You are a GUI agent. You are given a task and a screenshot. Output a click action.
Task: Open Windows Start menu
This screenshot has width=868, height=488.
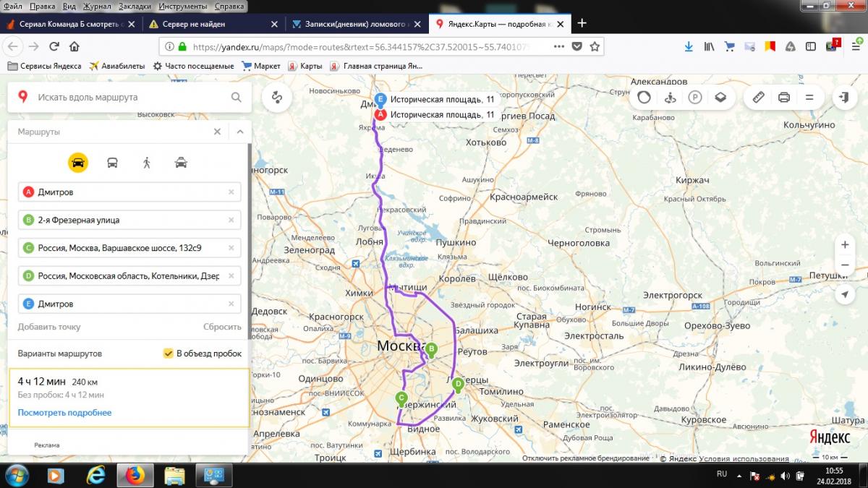[x=17, y=475]
